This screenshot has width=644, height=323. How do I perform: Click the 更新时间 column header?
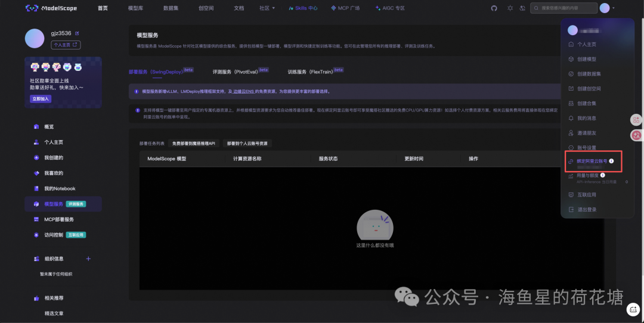pyautogui.click(x=414, y=159)
